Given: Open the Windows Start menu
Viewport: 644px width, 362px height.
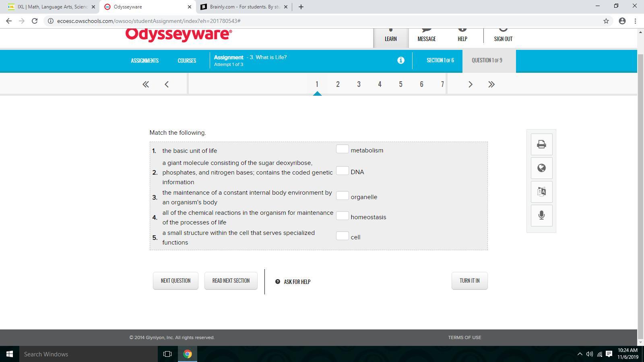Looking at the screenshot, I should [10, 354].
